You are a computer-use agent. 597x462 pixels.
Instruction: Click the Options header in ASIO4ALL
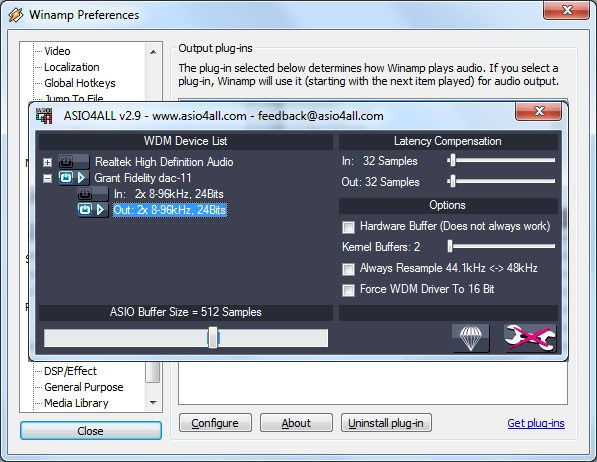tap(447, 205)
